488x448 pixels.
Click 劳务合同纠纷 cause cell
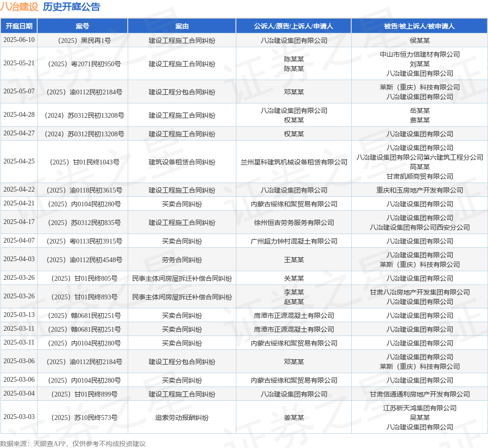coord(182,260)
